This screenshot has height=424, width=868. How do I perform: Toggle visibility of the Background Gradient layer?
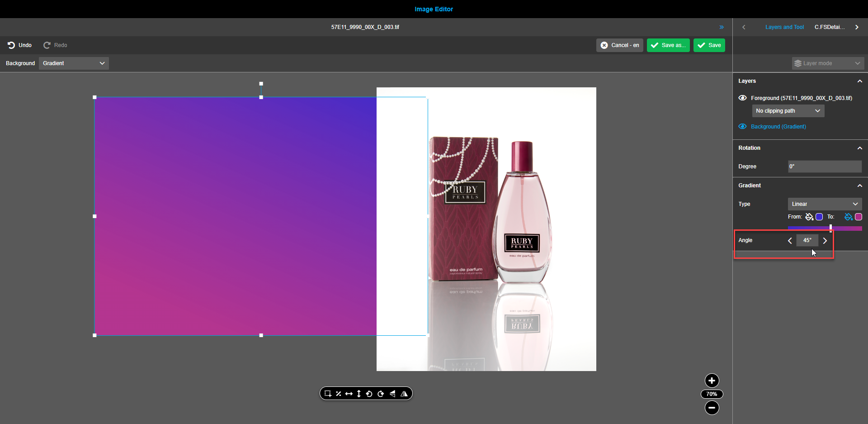tap(743, 127)
